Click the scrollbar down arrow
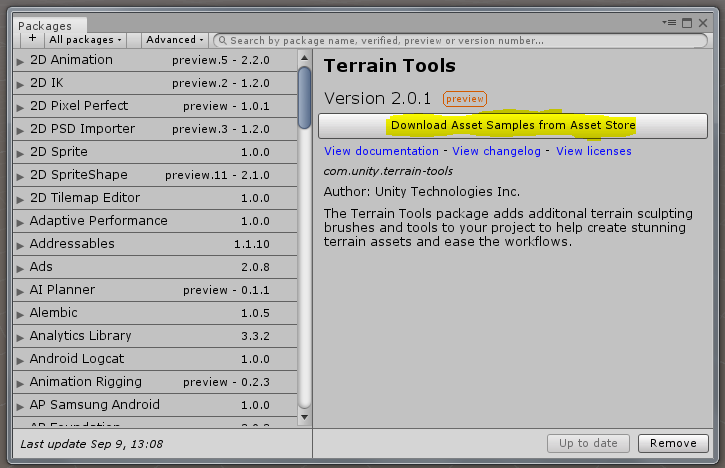This screenshot has width=725, height=468. click(304, 417)
